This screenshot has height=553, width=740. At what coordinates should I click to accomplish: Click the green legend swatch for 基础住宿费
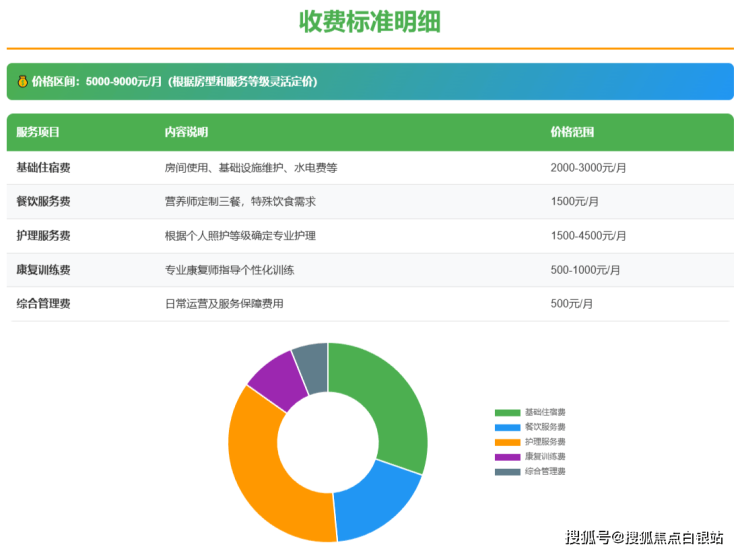click(507, 412)
